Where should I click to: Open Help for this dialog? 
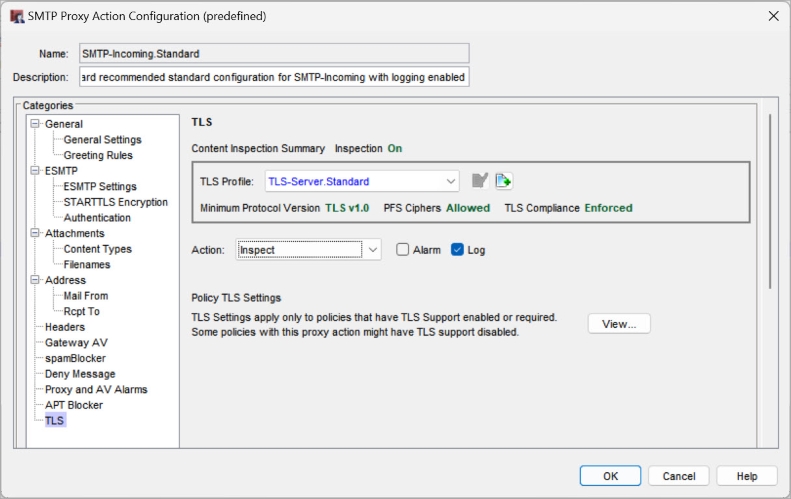click(x=747, y=476)
